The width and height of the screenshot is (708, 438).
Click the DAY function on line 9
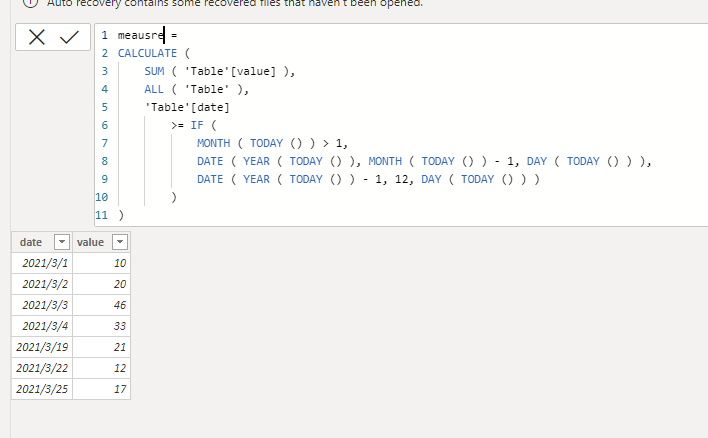431,179
